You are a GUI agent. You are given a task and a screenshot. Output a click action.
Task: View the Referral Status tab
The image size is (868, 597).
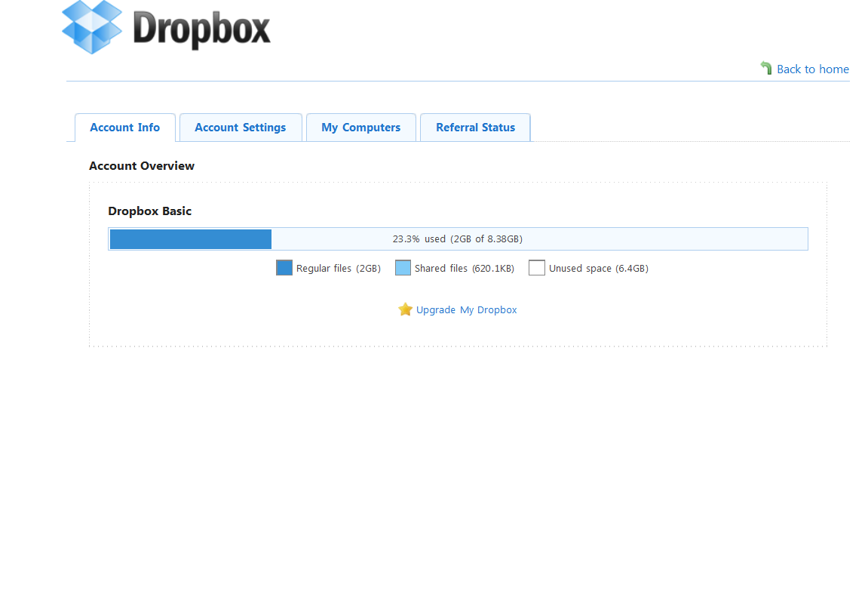pyautogui.click(x=476, y=128)
